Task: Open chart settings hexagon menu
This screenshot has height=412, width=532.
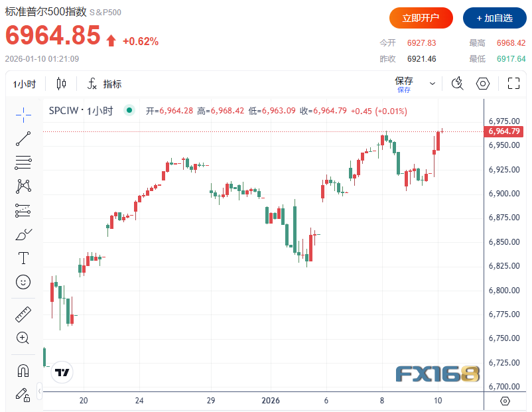Action: [483, 84]
